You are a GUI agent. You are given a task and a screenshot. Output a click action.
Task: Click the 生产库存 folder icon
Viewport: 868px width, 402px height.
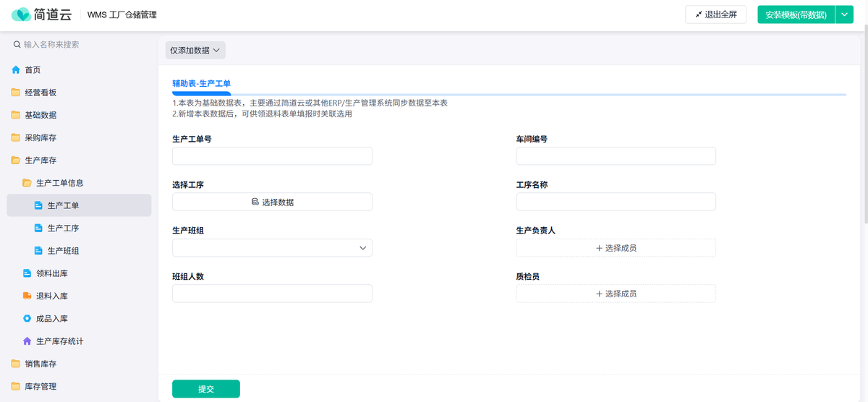pos(16,161)
